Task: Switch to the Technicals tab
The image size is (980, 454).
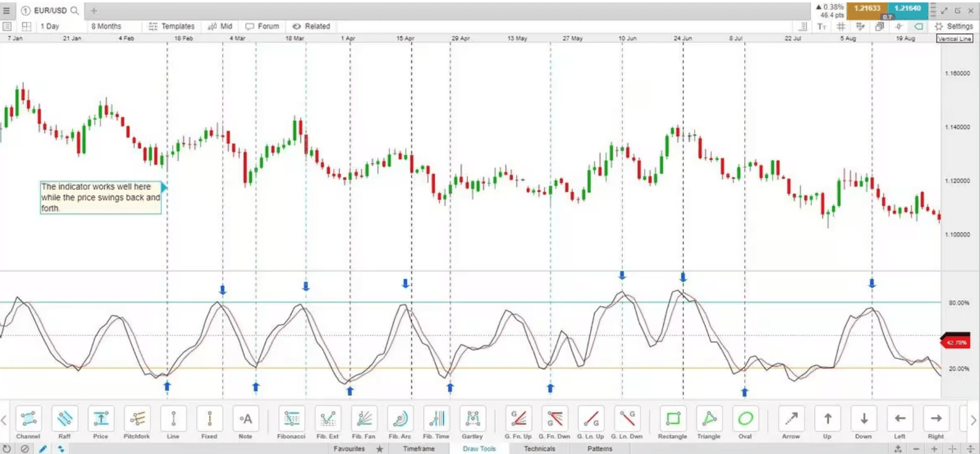Action: [x=539, y=449]
